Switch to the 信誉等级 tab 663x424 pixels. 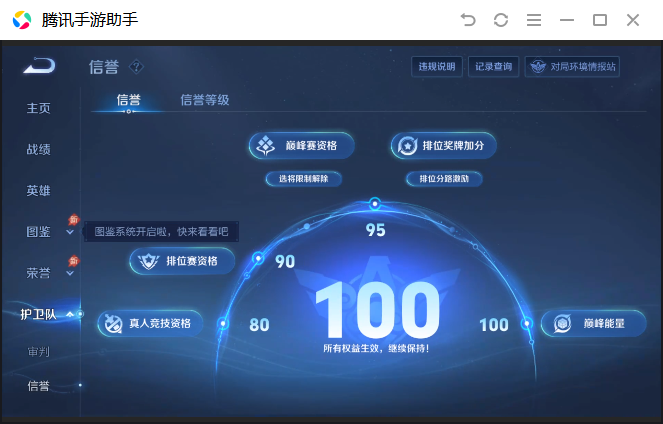205,100
